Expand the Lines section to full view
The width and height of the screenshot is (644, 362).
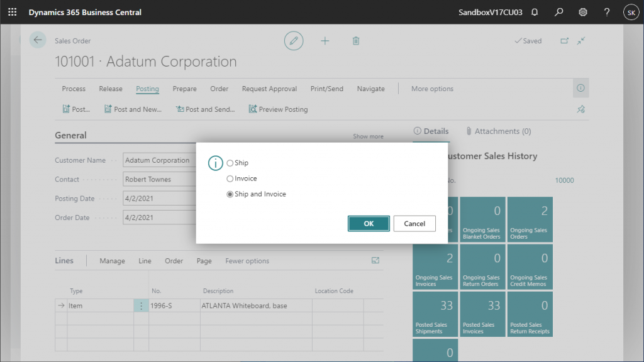coord(375,260)
